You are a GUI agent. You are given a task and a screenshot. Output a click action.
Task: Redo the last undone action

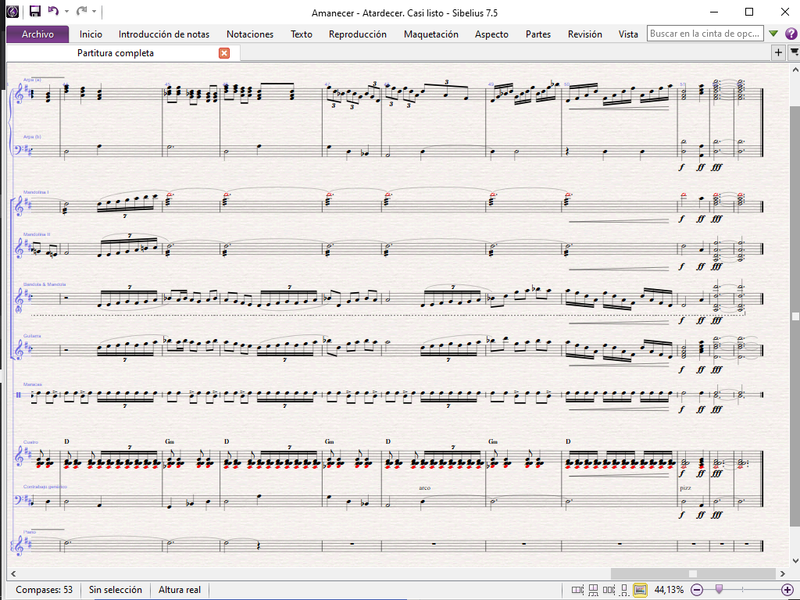coord(81,11)
